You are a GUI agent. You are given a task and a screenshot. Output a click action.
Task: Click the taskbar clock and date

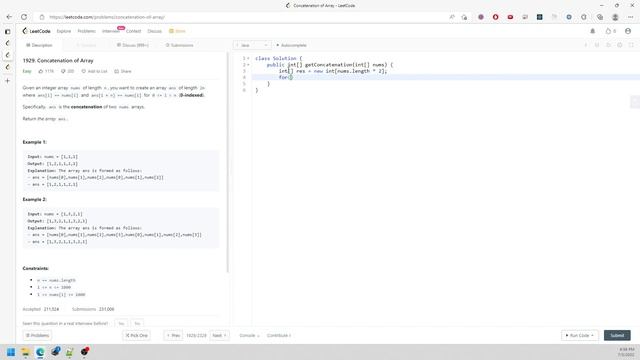click(626, 352)
